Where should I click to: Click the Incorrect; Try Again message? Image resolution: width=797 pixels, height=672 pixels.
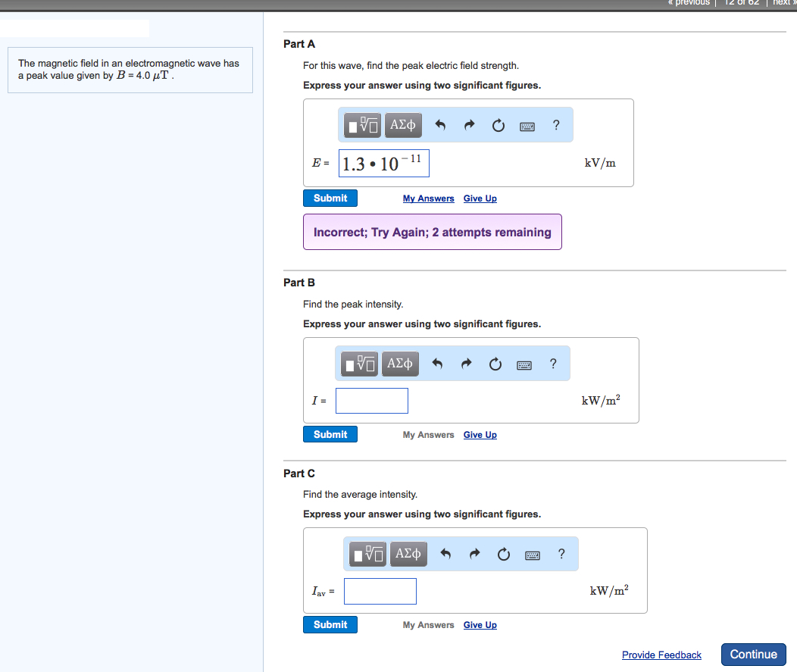[433, 233]
